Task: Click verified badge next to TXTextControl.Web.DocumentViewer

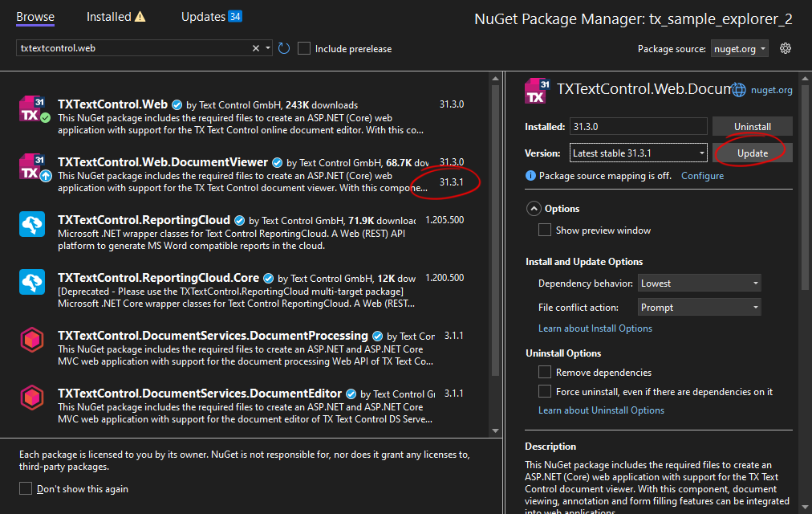Action: (278, 163)
